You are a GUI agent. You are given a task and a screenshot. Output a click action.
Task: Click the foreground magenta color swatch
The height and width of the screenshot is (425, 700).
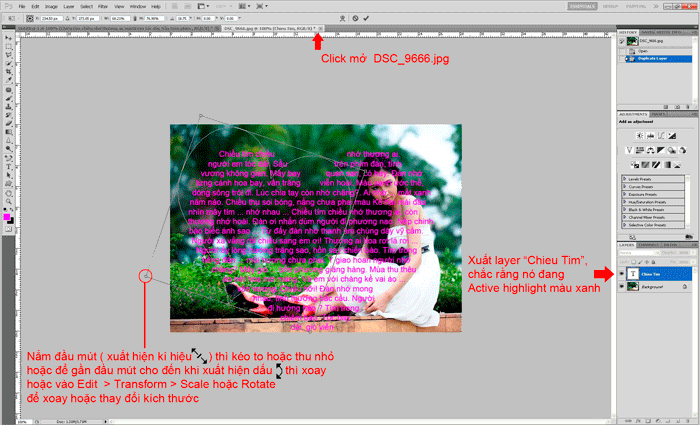tap(7, 215)
